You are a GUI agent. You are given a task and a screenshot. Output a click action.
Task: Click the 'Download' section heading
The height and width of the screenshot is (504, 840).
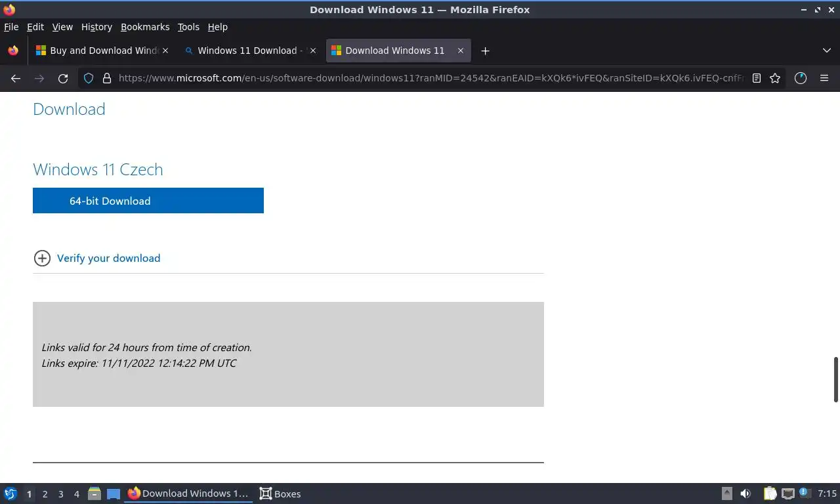point(69,109)
